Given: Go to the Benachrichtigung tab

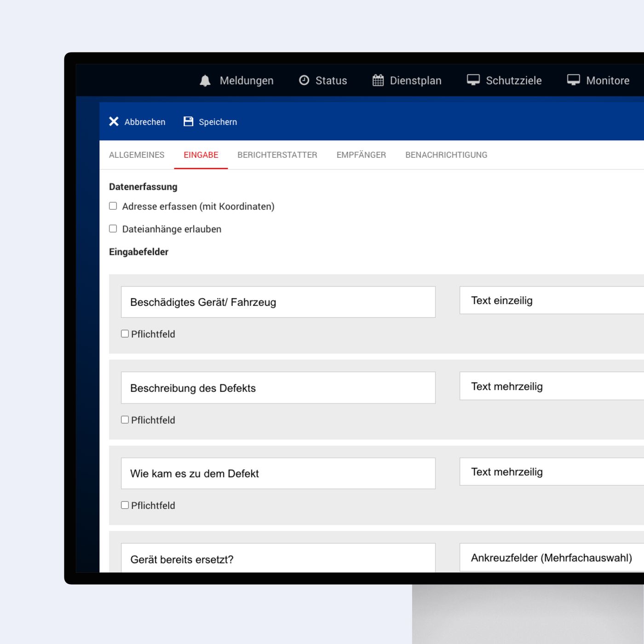Looking at the screenshot, I should 446,155.
